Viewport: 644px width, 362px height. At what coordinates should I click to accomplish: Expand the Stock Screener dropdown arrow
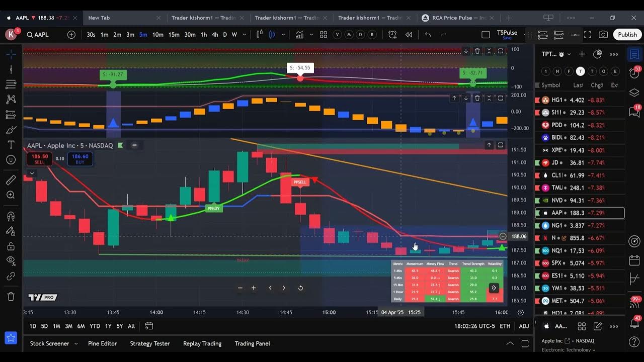pyautogui.click(x=76, y=344)
